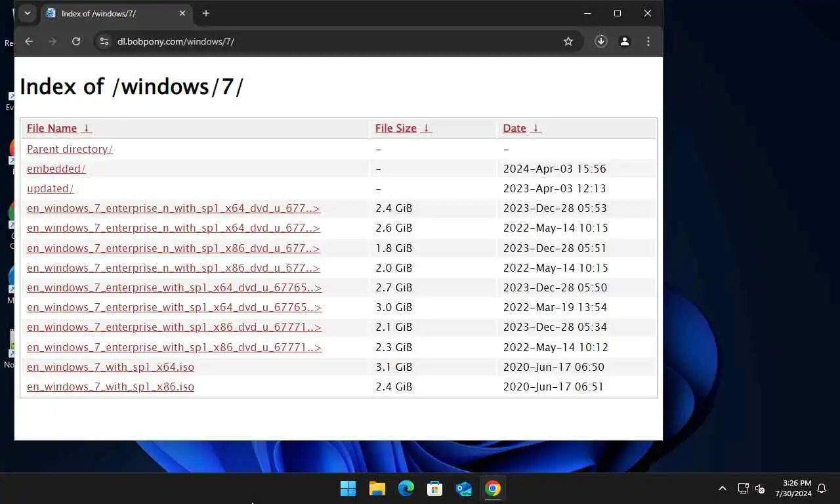The width and height of the screenshot is (840, 504).
Task: Open the Chrome downloads icon
Action: click(x=601, y=41)
